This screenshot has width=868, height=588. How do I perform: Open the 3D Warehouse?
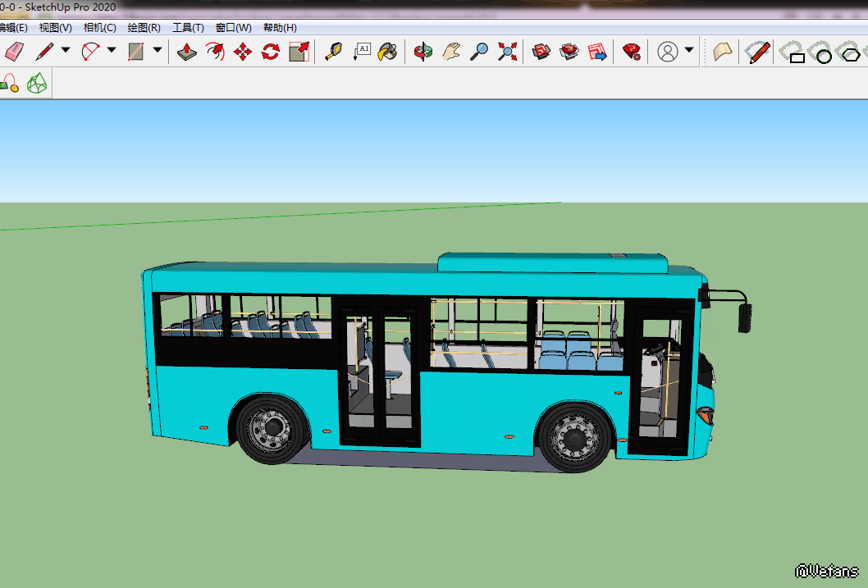click(541, 52)
